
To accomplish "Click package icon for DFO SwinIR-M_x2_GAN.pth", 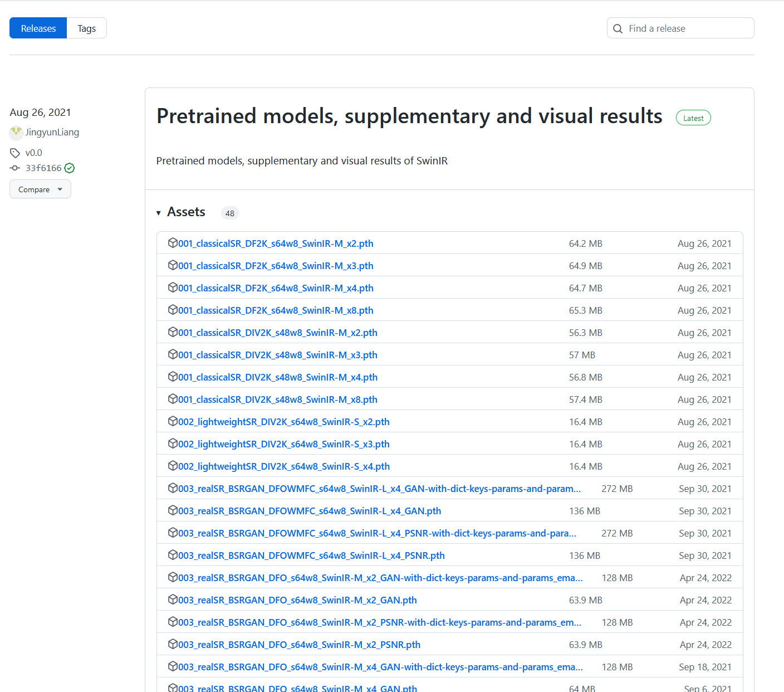I will coord(173,599).
